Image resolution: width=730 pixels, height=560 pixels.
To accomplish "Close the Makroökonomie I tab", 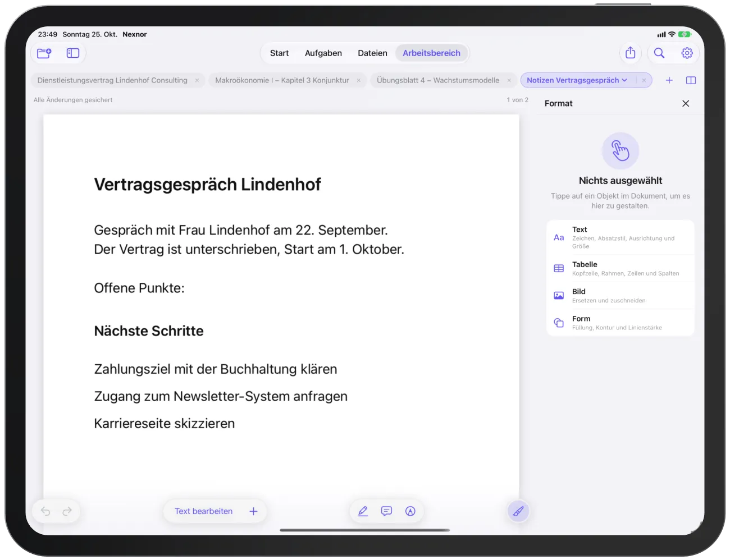I will click(x=359, y=80).
